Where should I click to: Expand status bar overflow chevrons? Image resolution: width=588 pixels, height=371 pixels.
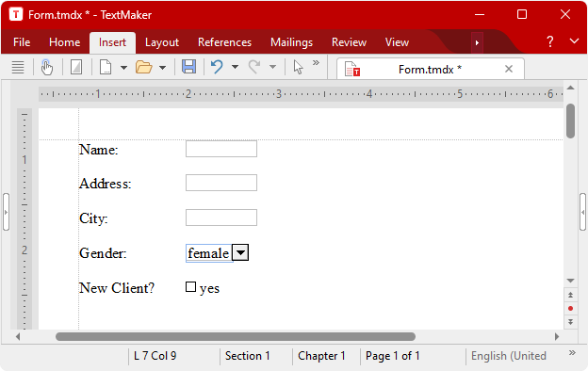[x=572, y=352]
